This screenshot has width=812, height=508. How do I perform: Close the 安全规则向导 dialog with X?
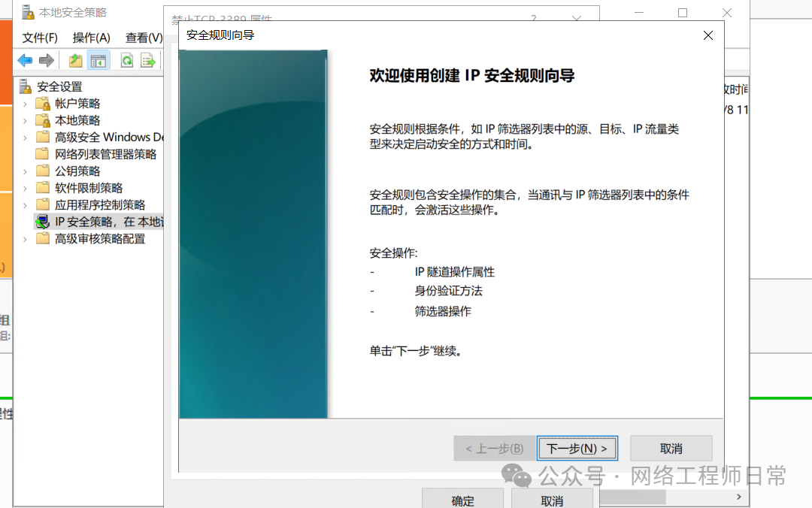707,35
